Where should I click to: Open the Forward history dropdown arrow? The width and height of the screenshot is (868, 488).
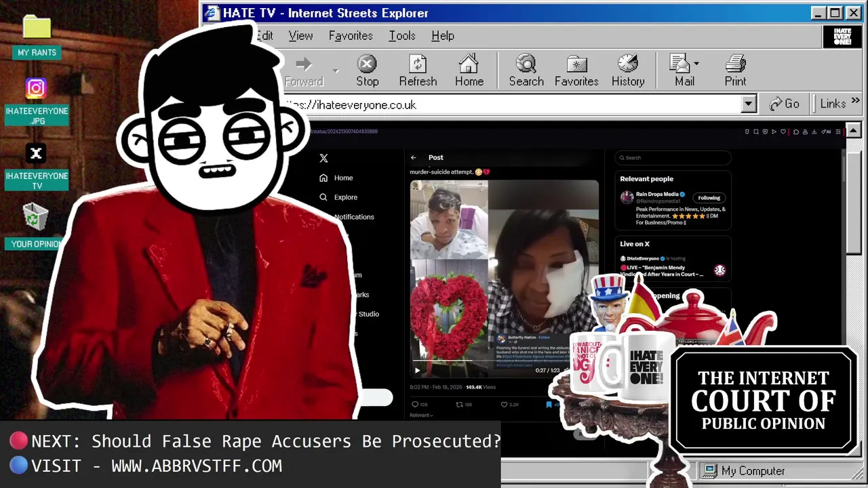tap(336, 70)
